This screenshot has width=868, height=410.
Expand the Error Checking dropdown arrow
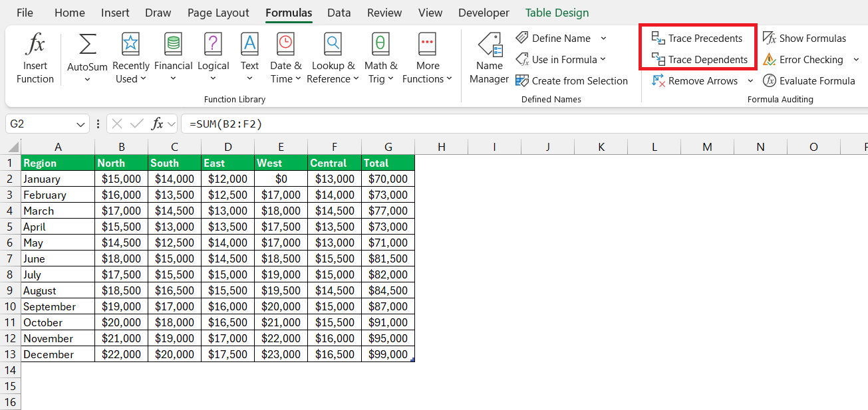point(856,59)
